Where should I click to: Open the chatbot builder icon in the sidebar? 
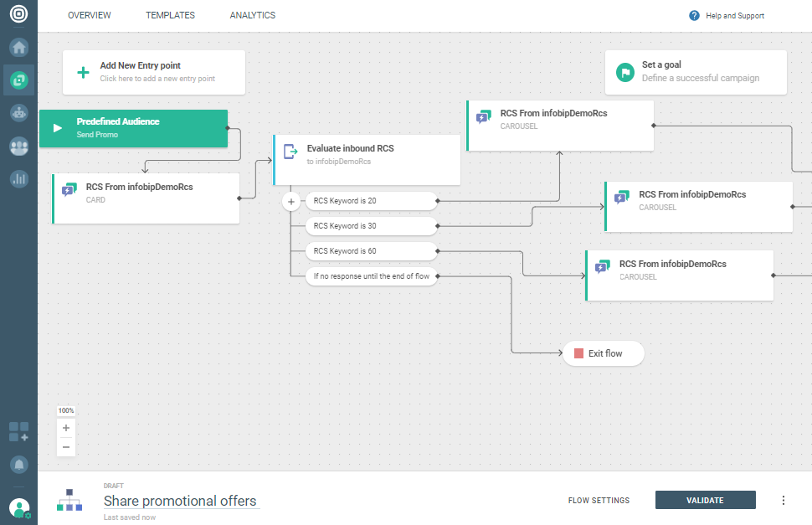(18, 113)
